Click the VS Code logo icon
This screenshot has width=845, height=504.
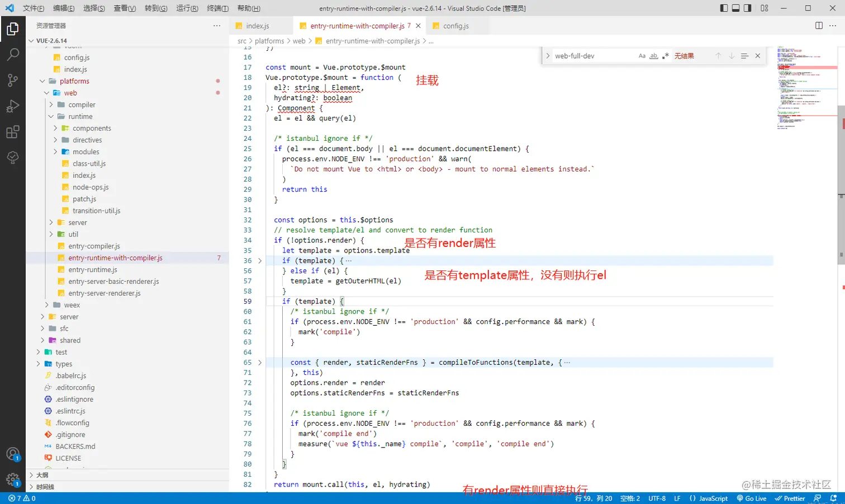pyautogui.click(x=10, y=8)
